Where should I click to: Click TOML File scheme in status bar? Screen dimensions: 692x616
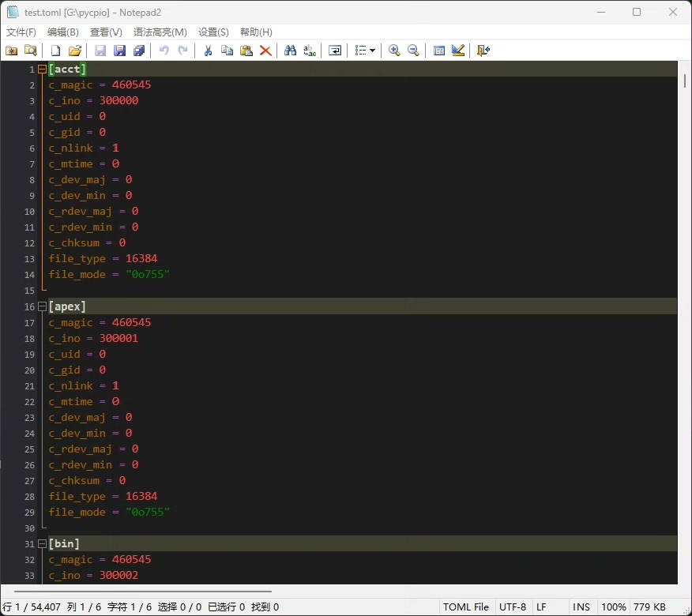coord(466,607)
